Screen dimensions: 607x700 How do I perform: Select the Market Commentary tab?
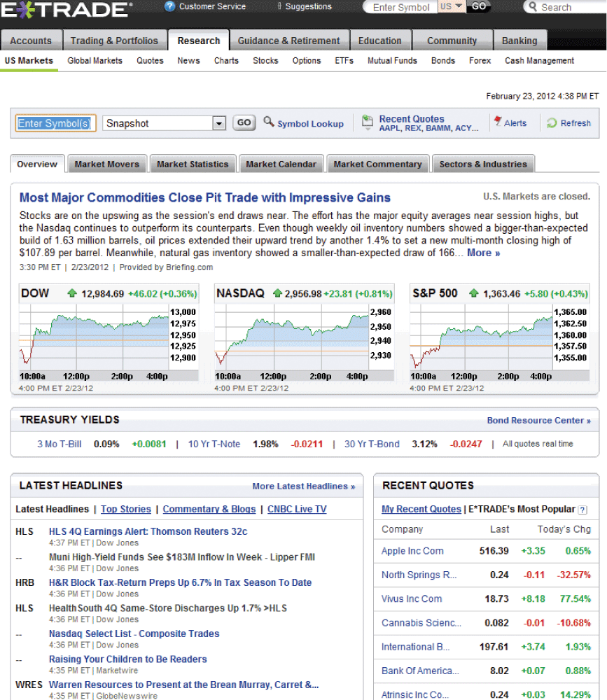pos(377,164)
